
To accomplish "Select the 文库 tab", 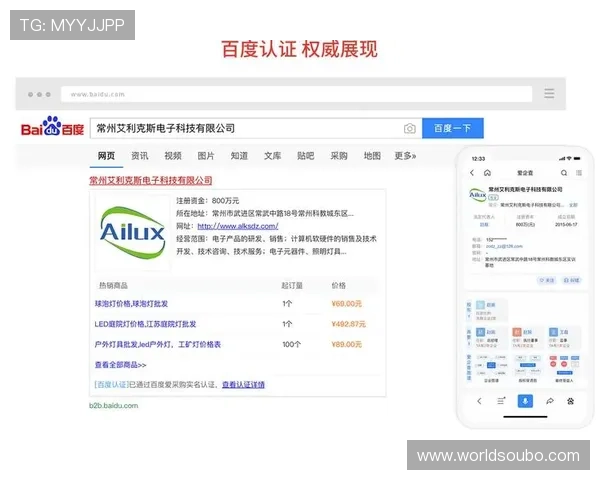I will (272, 156).
